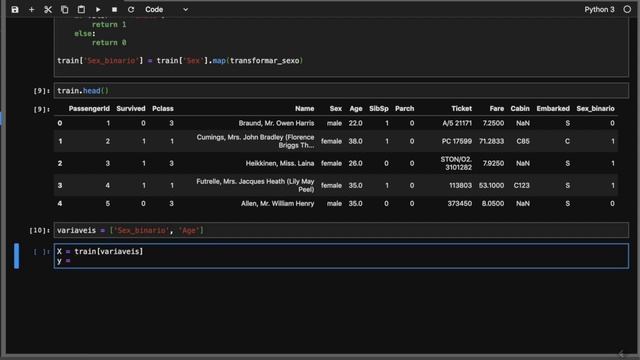Click the PassengerId column header
Viewport: 640px width, 360px height.
89,109
